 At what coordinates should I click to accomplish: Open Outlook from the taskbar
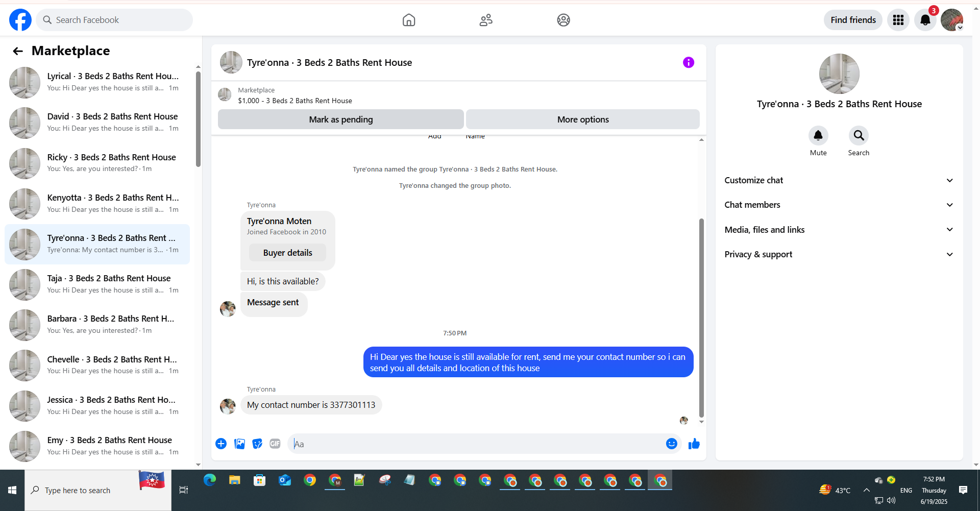pyautogui.click(x=285, y=480)
